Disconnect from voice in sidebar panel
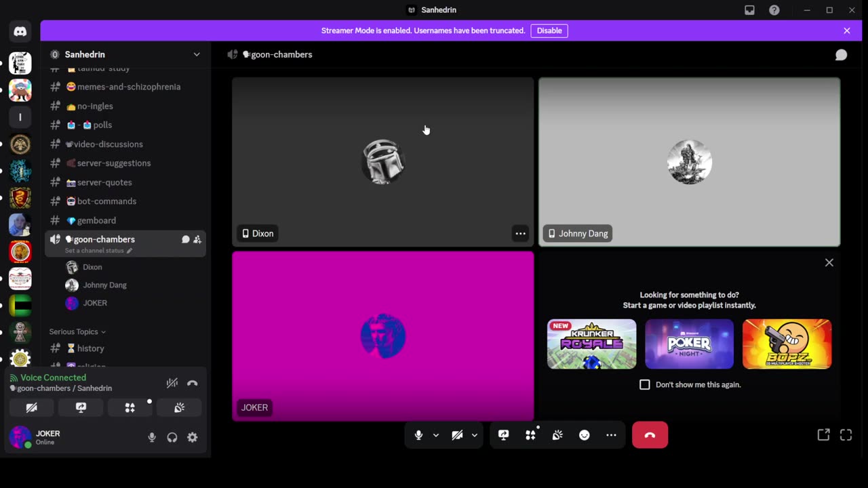This screenshot has width=868, height=488. [193, 383]
